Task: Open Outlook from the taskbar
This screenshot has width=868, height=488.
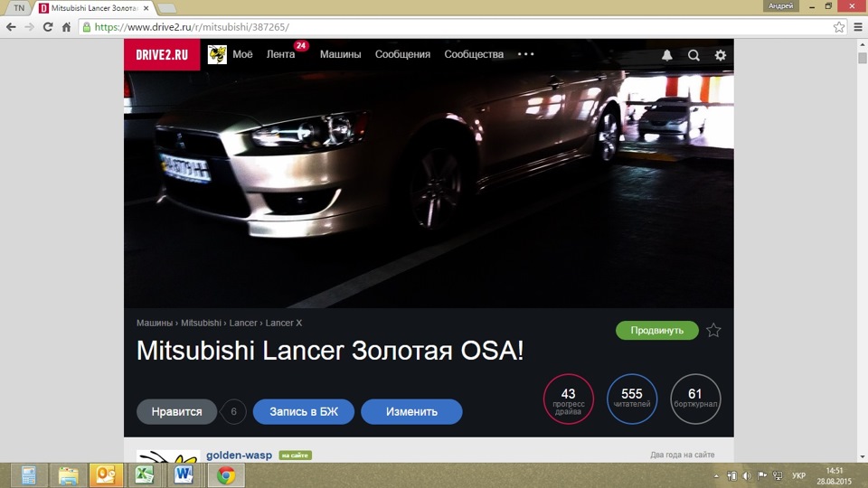Action: tap(106, 475)
